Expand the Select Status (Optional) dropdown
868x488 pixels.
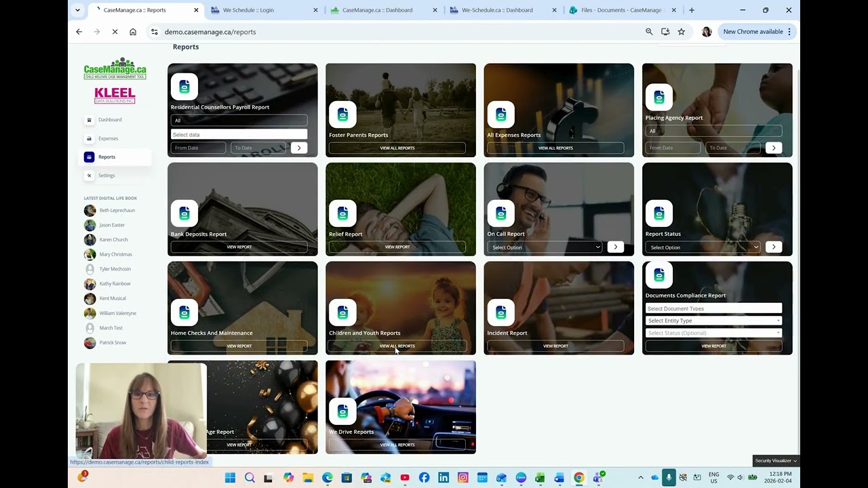click(713, 333)
